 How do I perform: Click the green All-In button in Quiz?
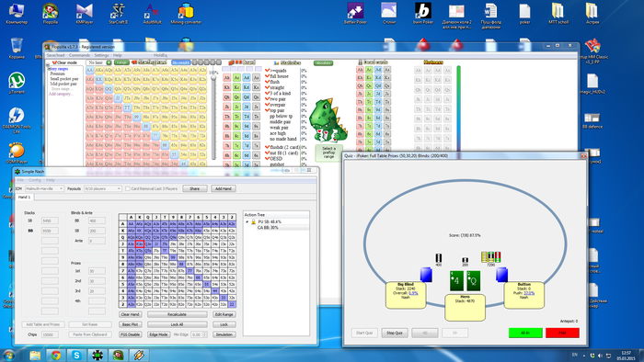pyautogui.click(x=525, y=333)
